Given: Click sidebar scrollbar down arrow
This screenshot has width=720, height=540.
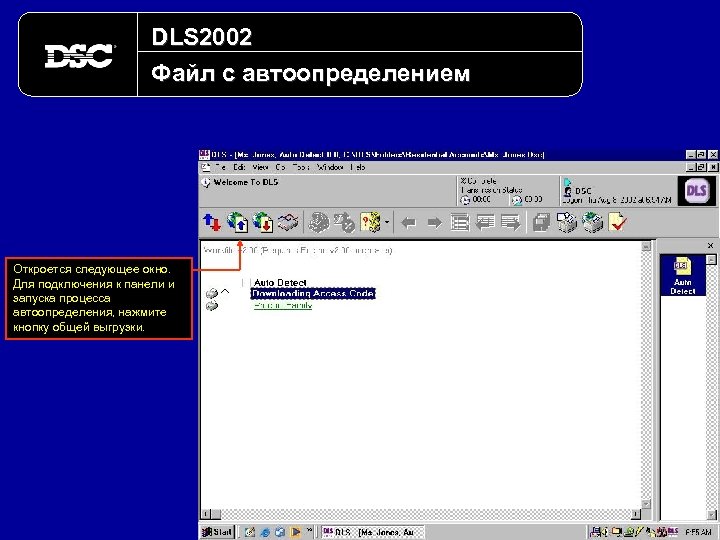Looking at the screenshot, I should pos(711,515).
